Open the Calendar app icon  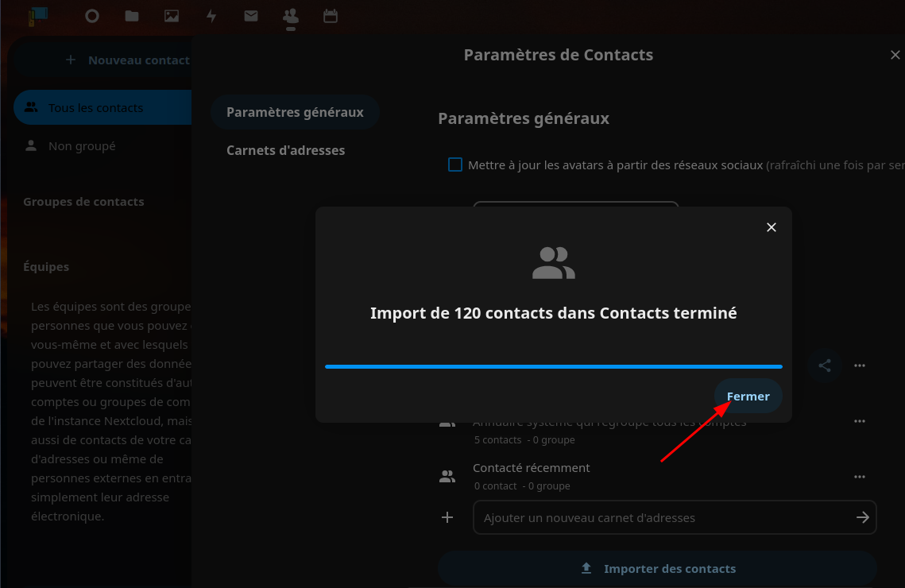(x=331, y=16)
